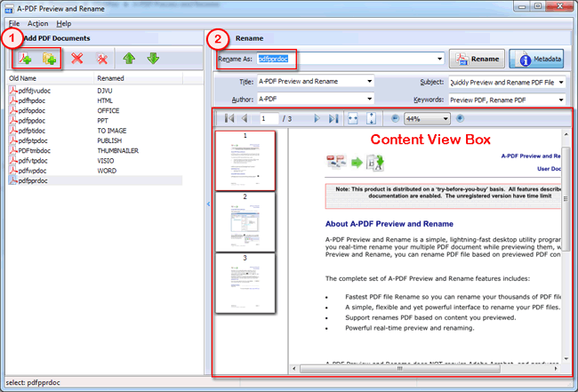Screen dimensions: 578x392
Task: Open the 44% zoom level dropdown
Action: (x=445, y=118)
